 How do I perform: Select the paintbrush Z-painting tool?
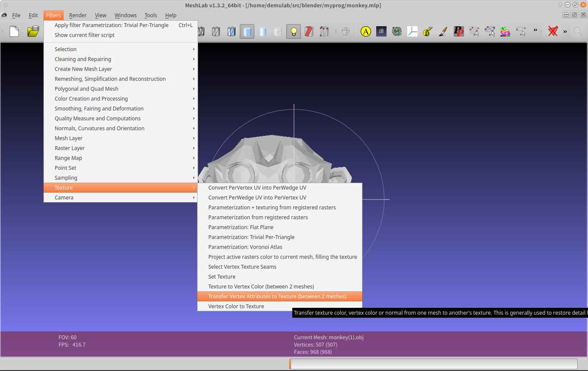point(443,31)
